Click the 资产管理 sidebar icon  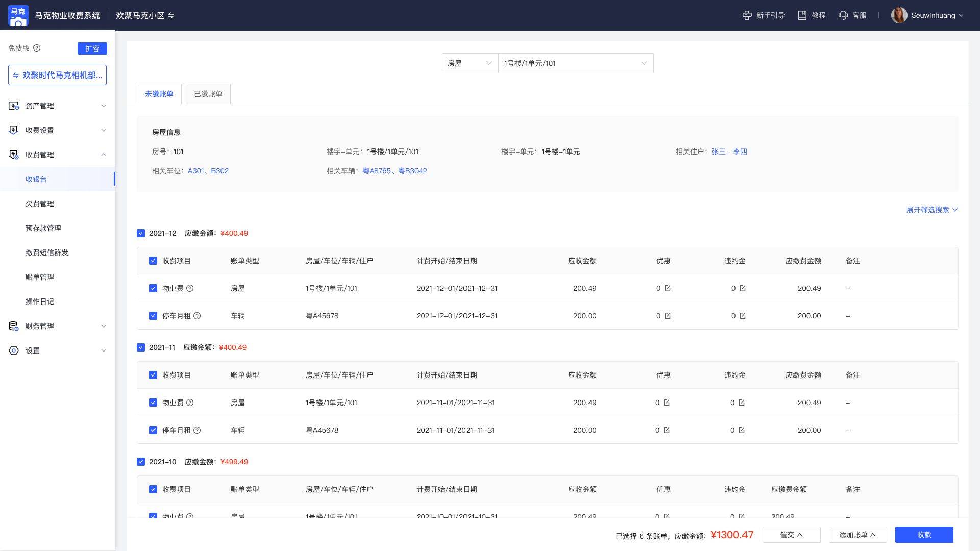pos(14,106)
